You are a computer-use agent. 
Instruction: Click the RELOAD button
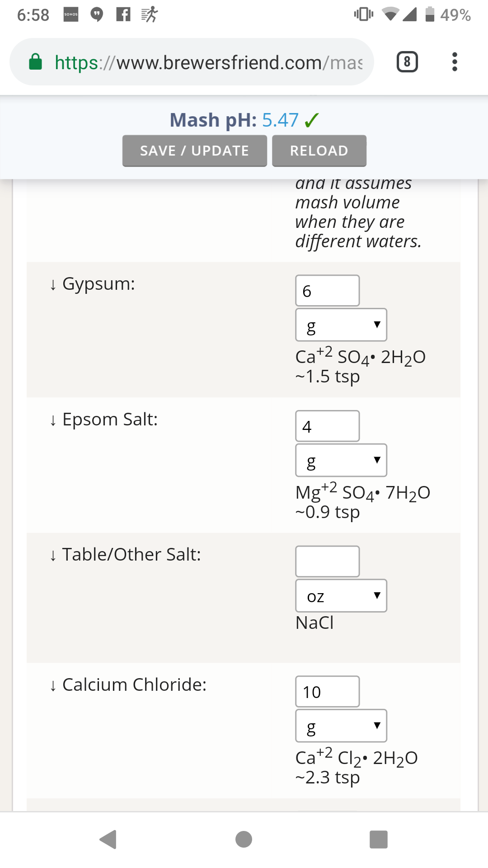pyautogui.click(x=319, y=151)
